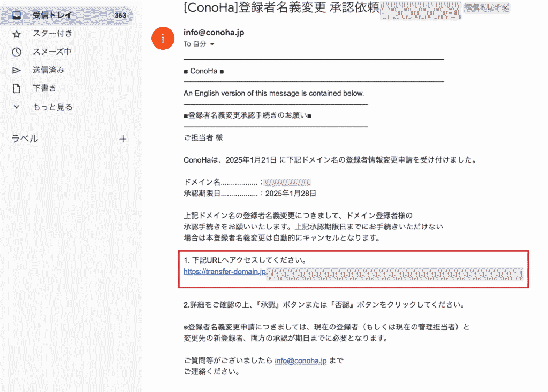Image resolution: width=548 pixels, height=392 pixels.
Task: Click the ラベル section heading
Action: (25, 139)
